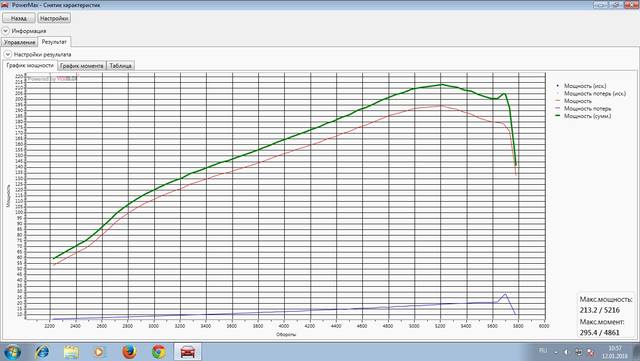This screenshot has height=361, width=640.
Task: Launch Firefox from the taskbar
Action: pos(129,352)
